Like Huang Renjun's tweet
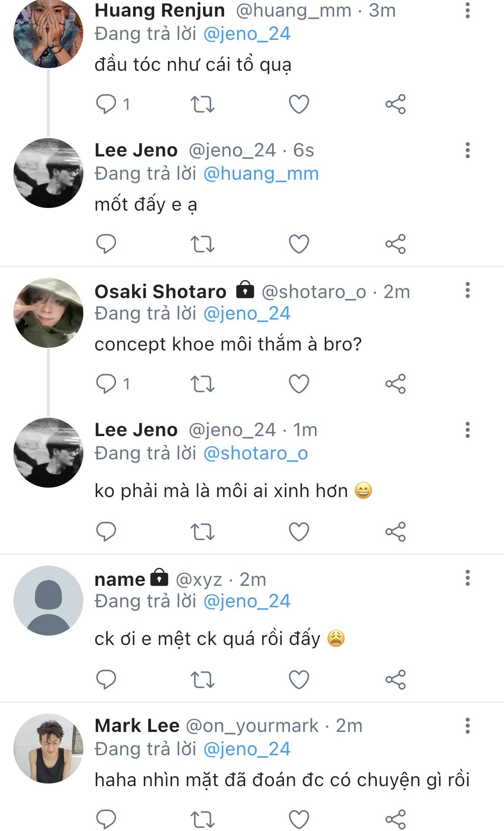 (x=299, y=104)
